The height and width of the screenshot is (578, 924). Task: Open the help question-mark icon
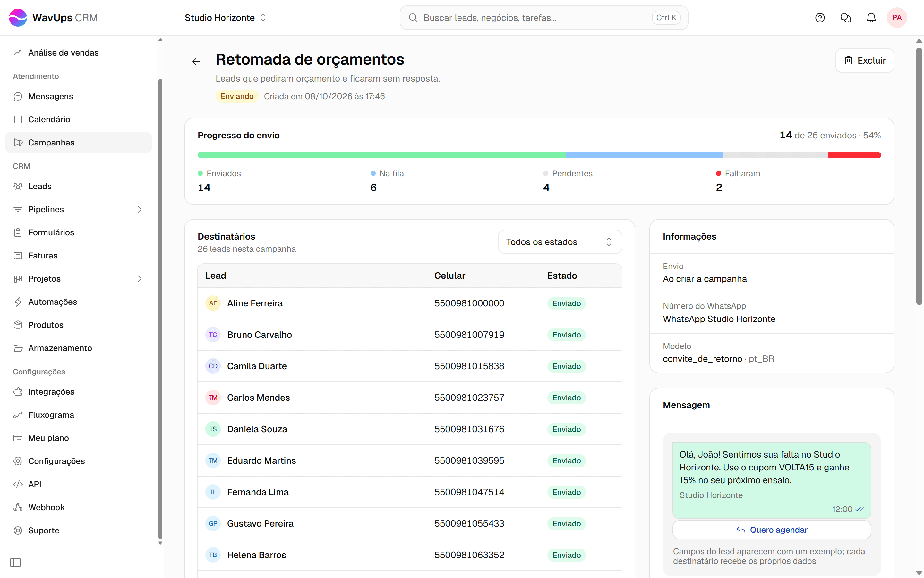[820, 18]
